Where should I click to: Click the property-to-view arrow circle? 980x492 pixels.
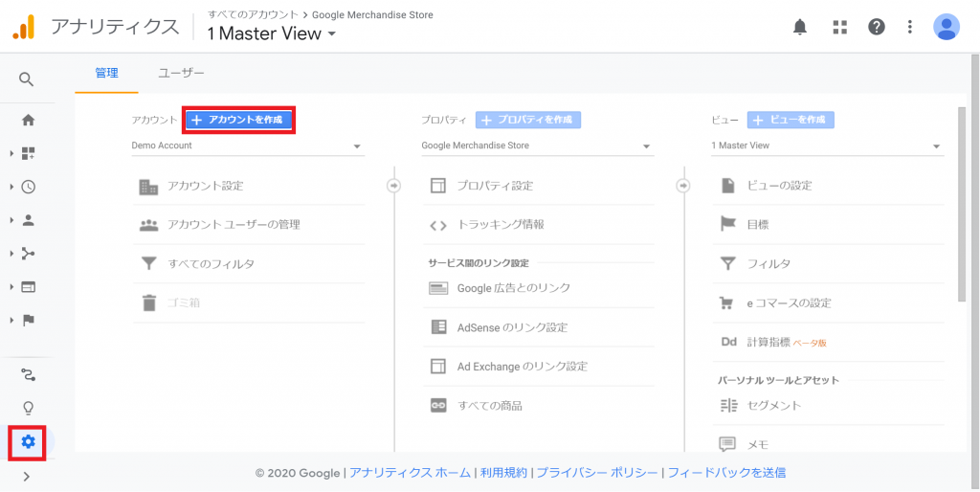tap(683, 186)
